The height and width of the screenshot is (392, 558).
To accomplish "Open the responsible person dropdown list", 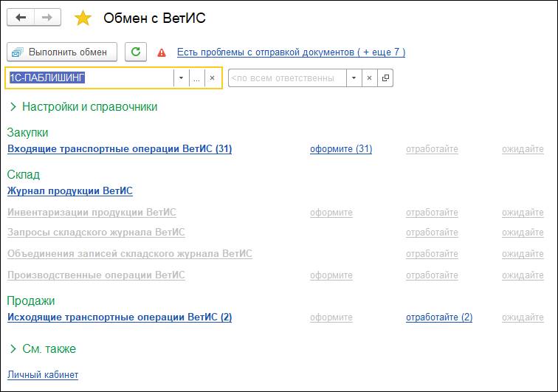I will click(354, 78).
